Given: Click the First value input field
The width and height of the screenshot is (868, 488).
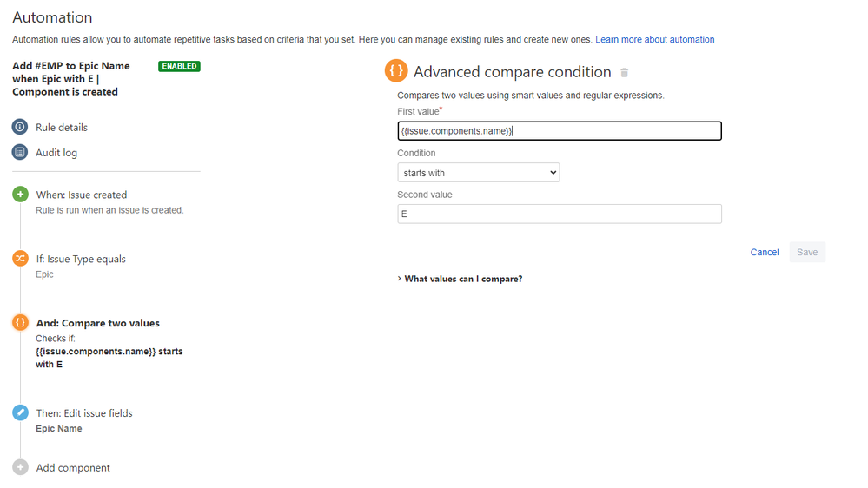Looking at the screenshot, I should pyautogui.click(x=559, y=131).
